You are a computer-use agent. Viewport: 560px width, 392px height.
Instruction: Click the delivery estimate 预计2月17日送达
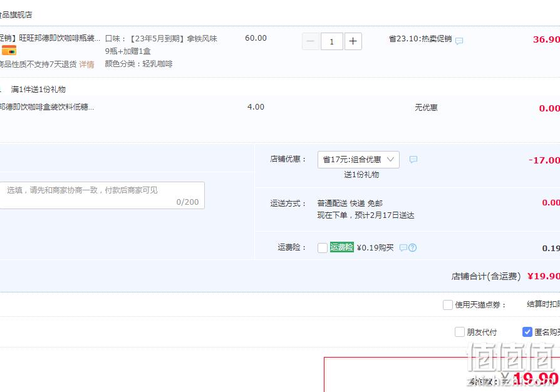click(384, 215)
